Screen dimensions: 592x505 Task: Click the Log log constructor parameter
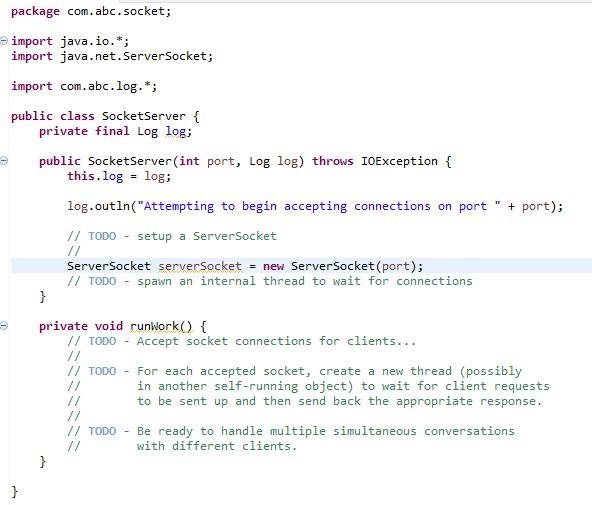[273, 162]
